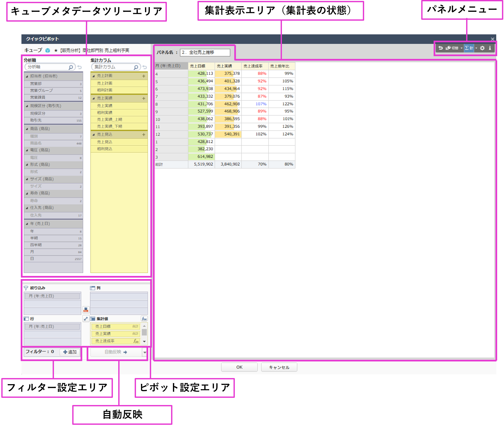This screenshot has width=504, height=427.
Task: Click the trash clear icon between pivot areas
Action: tap(86, 310)
